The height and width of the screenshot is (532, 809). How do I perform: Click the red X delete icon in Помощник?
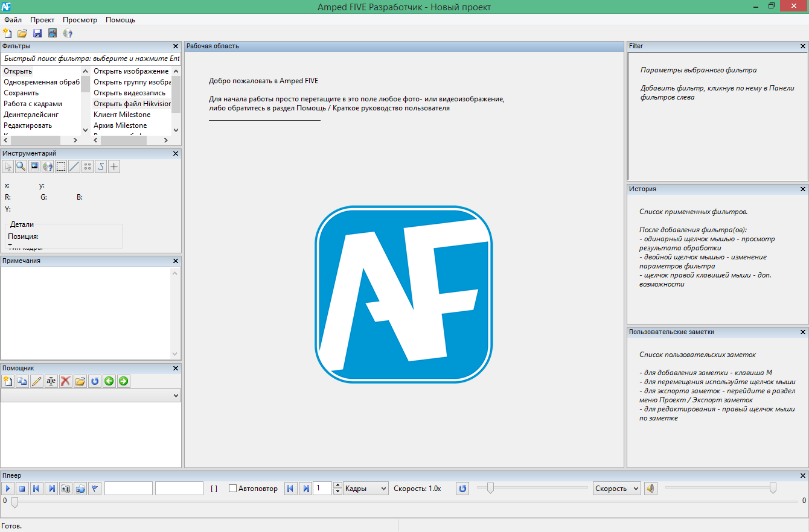pyautogui.click(x=66, y=381)
